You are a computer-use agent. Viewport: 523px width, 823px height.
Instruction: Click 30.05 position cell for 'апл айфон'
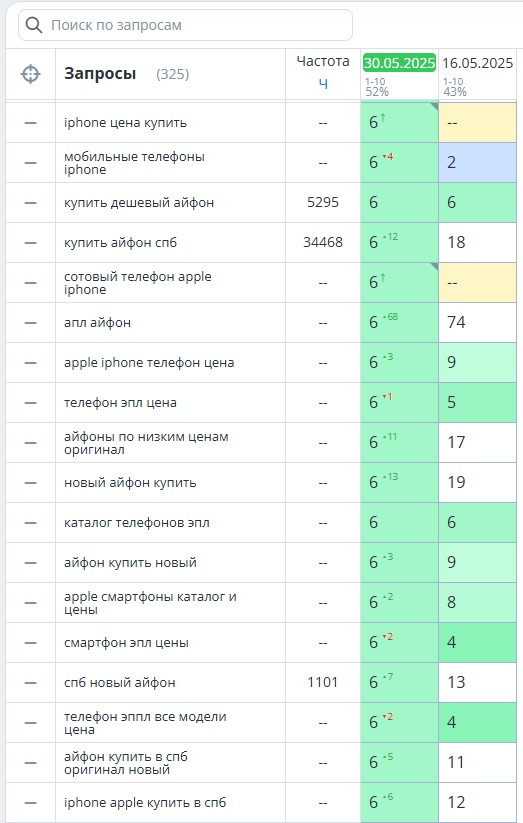(399, 323)
